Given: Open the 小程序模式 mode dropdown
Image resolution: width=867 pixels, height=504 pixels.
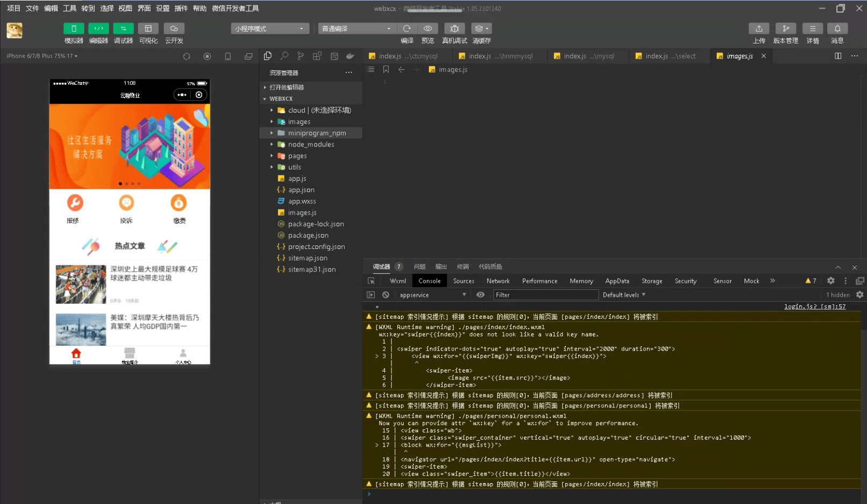Looking at the screenshot, I should [x=269, y=28].
